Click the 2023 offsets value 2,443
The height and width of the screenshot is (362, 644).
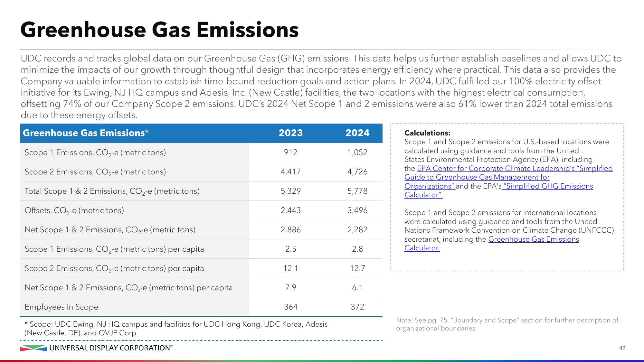point(291,210)
